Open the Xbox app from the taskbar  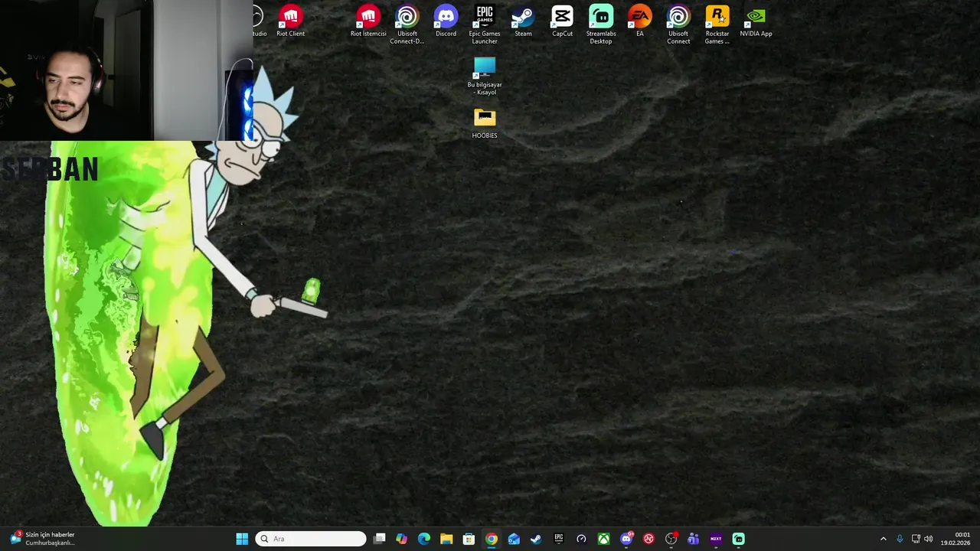(604, 539)
